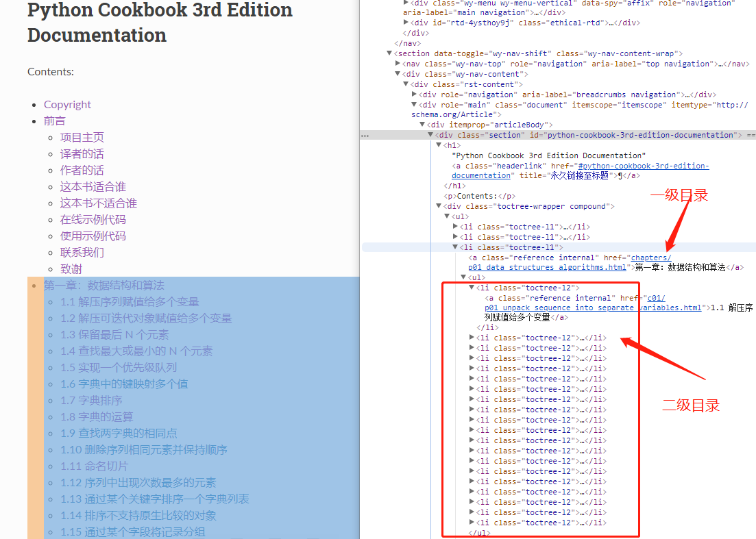
Task: Open 使用示例代码 link
Action: (x=93, y=236)
